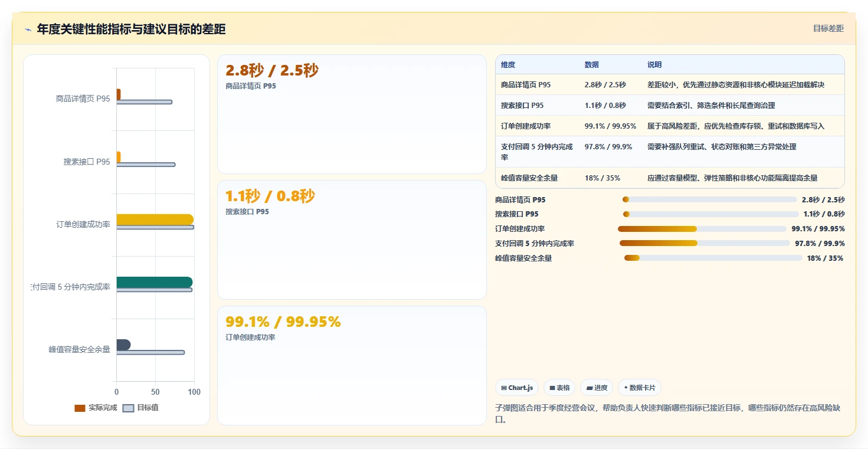This screenshot has width=868, height=449.
Task: Click the 峰值容量安全余量 progress bar
Action: click(713, 258)
